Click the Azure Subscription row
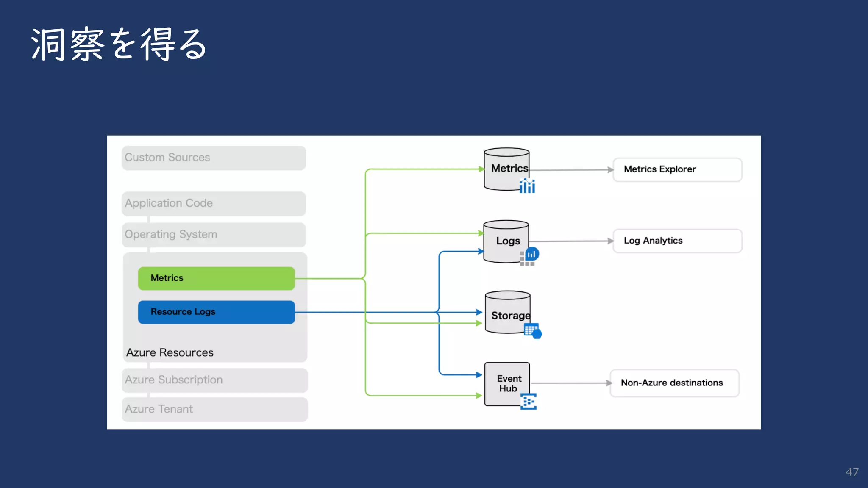868x488 pixels. pos(214,380)
